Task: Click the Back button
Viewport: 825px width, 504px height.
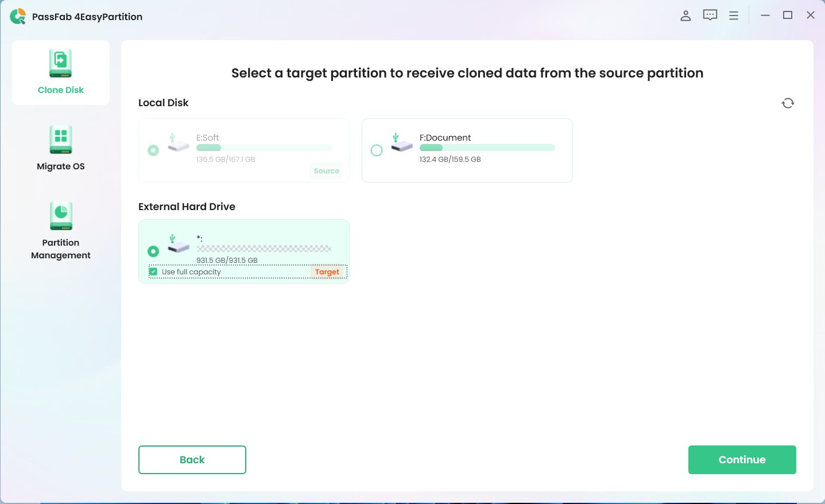Action: point(192,459)
